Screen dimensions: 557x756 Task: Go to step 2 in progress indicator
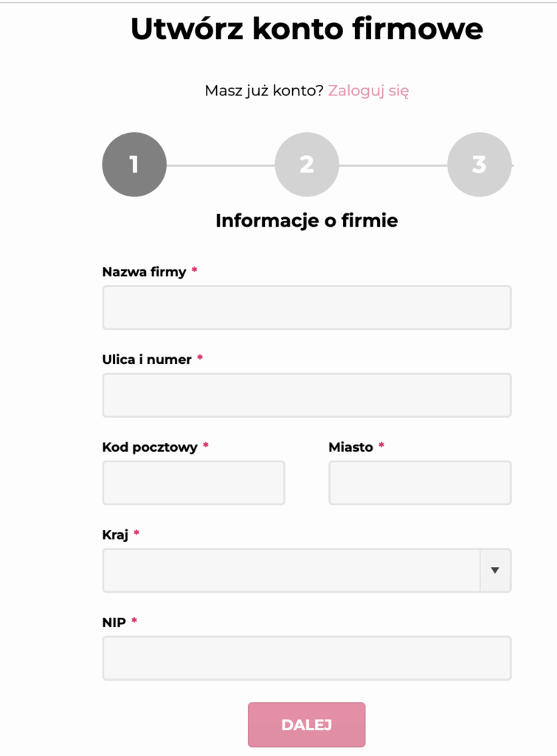tap(307, 164)
